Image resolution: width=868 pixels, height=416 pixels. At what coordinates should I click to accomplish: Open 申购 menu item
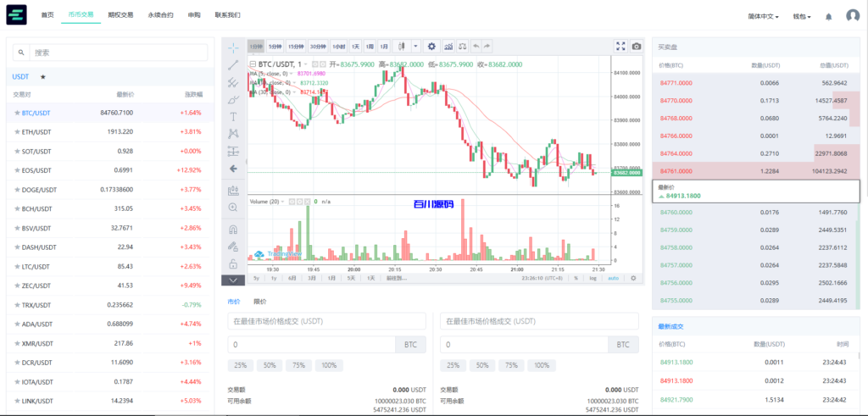coord(194,15)
